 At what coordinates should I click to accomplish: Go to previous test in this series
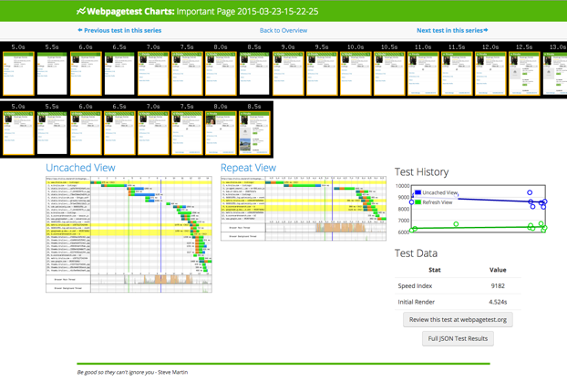(119, 30)
